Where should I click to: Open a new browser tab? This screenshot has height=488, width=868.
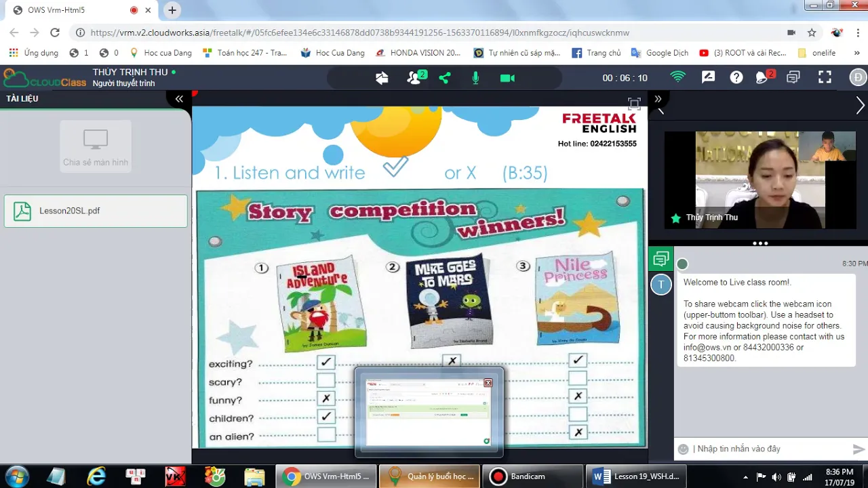pos(172,10)
